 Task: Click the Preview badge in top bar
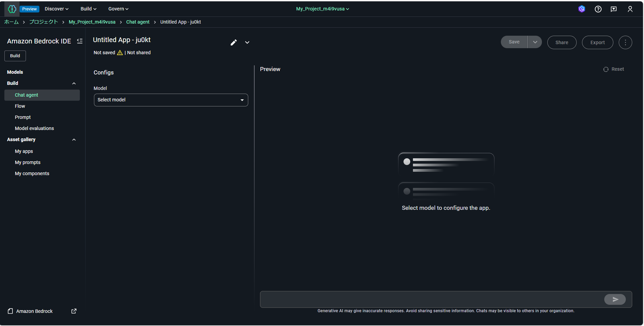point(30,9)
